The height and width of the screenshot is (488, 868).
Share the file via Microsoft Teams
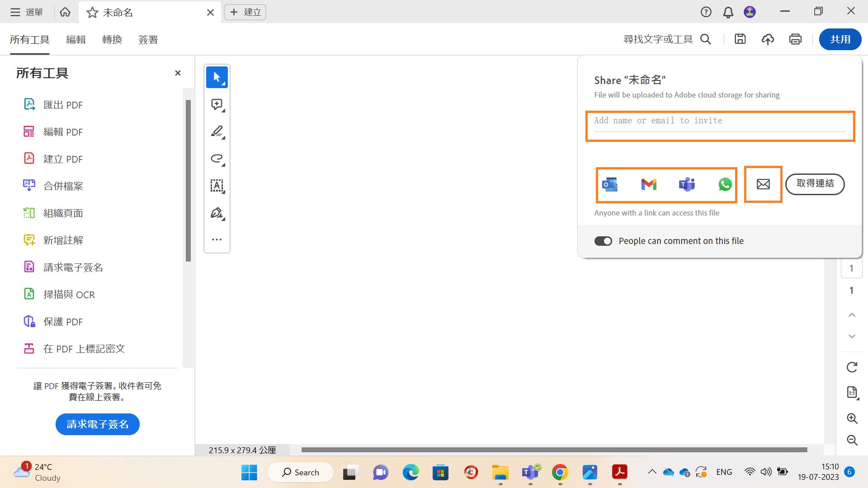point(687,184)
